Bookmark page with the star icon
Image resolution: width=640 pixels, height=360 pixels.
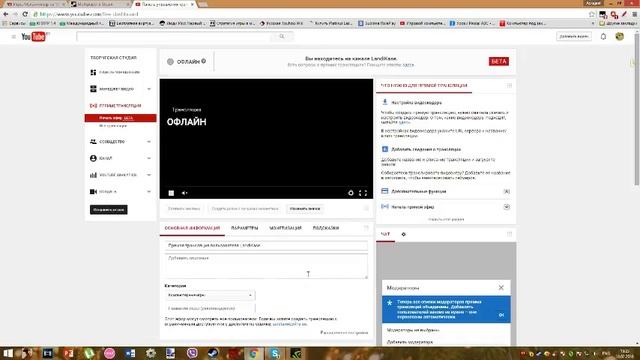click(591, 14)
